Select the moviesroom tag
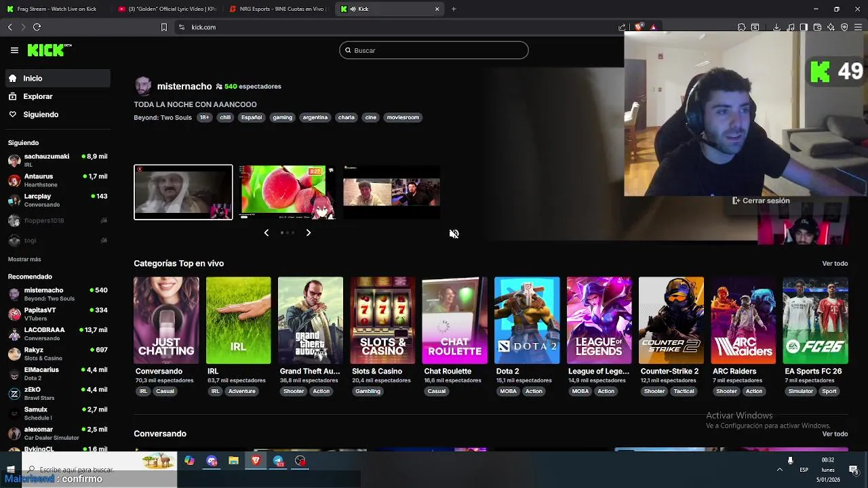Image resolution: width=868 pixels, height=488 pixels. pyautogui.click(x=403, y=117)
